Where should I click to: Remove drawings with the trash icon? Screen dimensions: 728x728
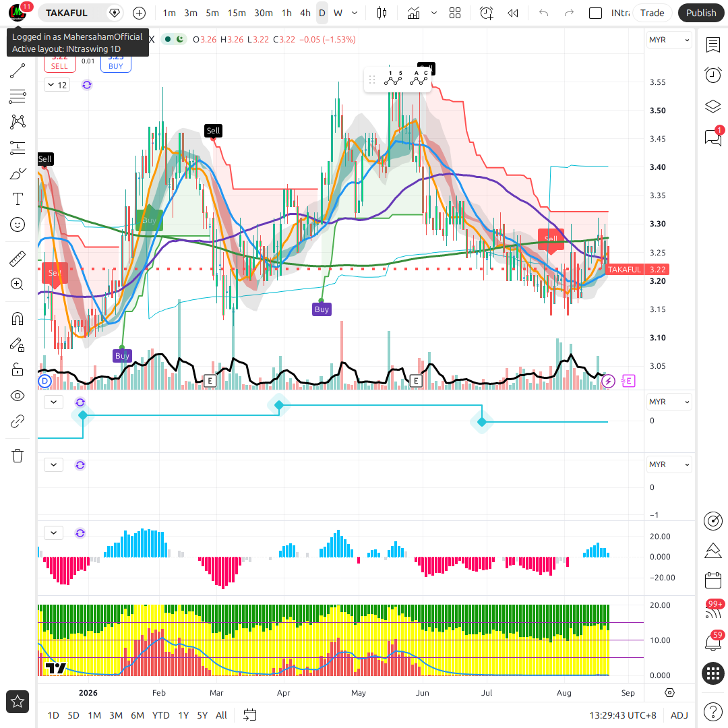(x=17, y=456)
